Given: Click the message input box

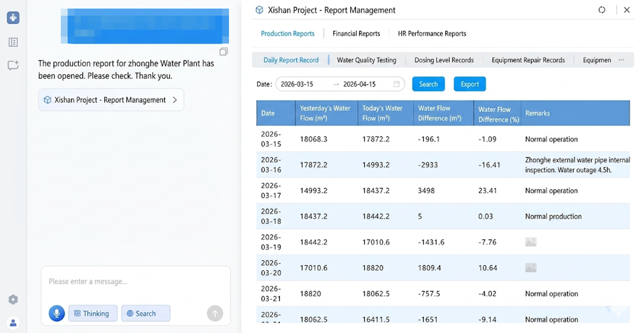Looking at the screenshot, I should click(136, 282).
